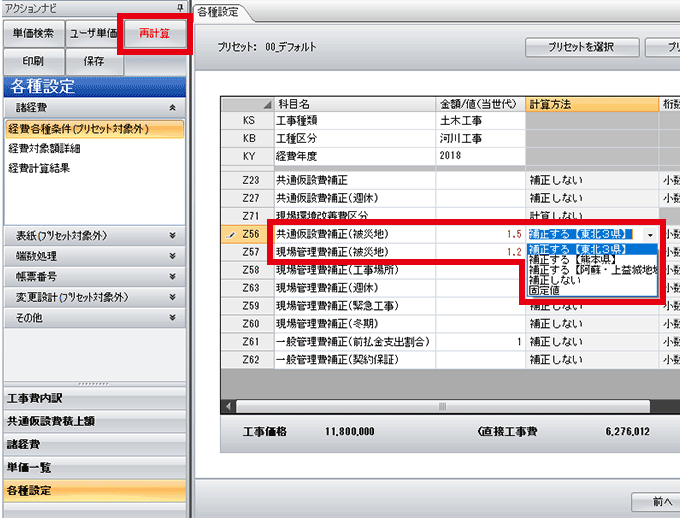Viewport: 680px width, 518px height.
Task: Expand the 変更設計(プリセット対象外) section
Action: click(172, 297)
